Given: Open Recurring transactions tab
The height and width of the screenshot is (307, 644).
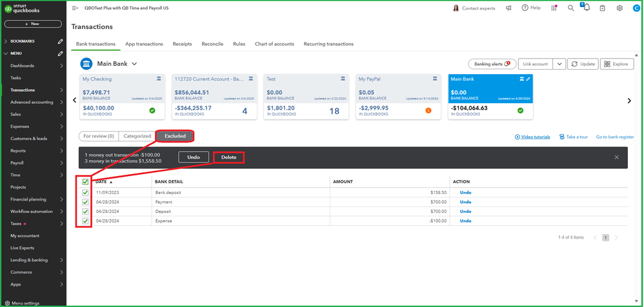Looking at the screenshot, I should [328, 44].
